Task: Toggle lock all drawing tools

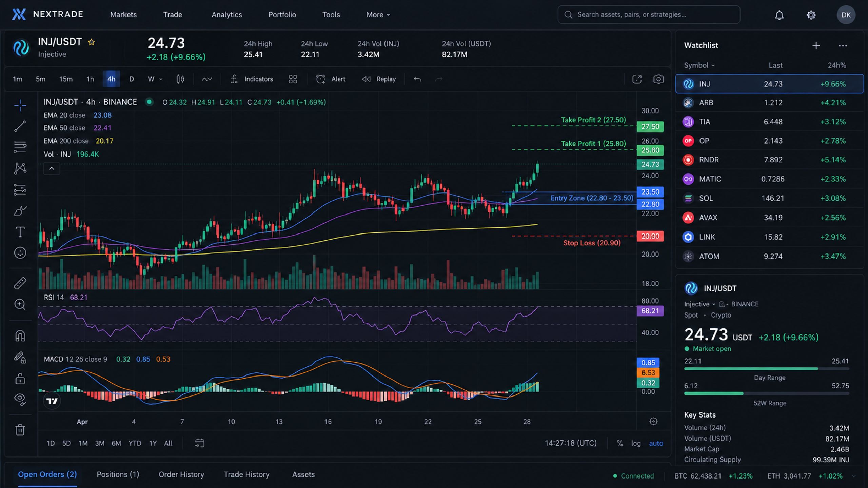Action: coord(20,379)
